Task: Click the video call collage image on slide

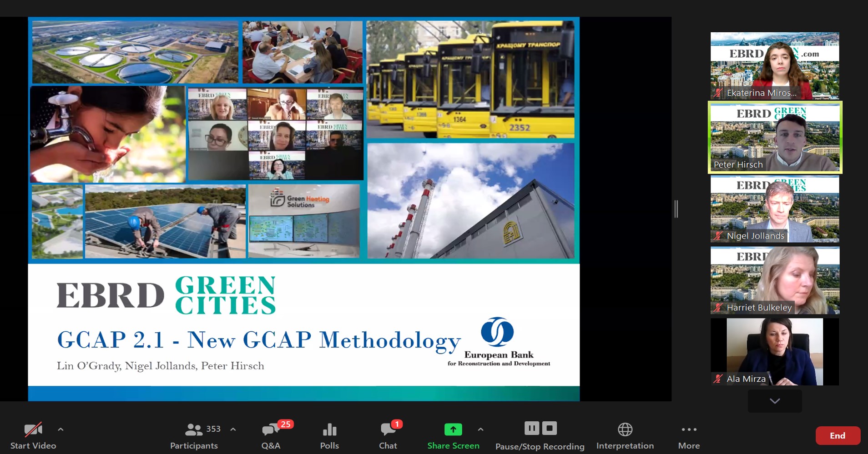Action: pos(276,134)
